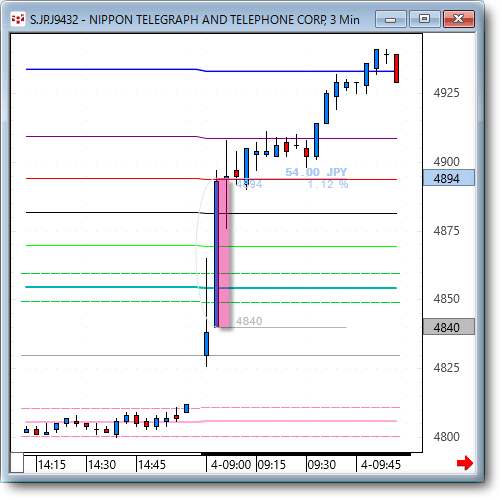The image size is (502, 500).
Task: Click the 4900 price scale label
Action: 446,162
